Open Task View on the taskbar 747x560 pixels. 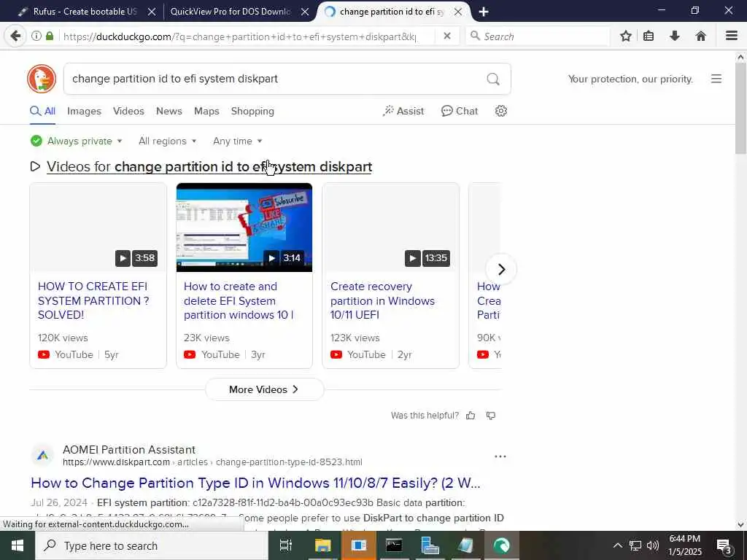click(286, 545)
